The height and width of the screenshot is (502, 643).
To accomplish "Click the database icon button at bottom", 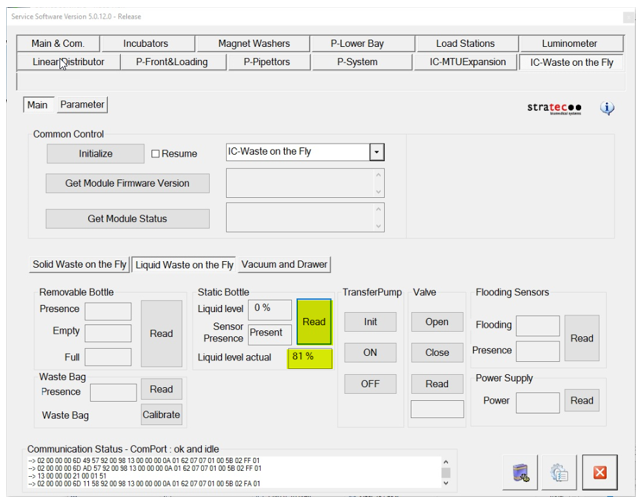I will tap(522, 472).
